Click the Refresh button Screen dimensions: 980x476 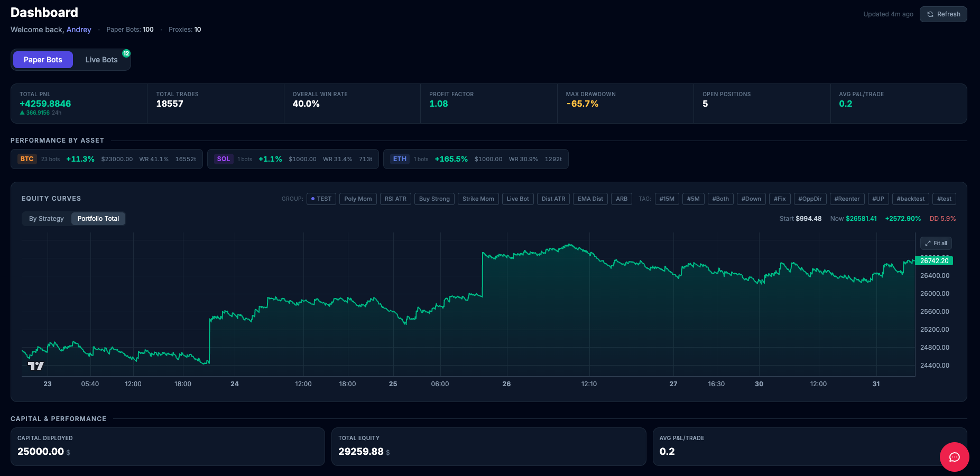pos(943,14)
